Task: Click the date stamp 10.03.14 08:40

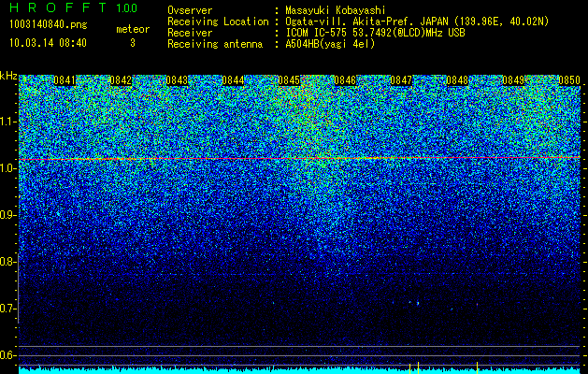Action: [x=48, y=43]
